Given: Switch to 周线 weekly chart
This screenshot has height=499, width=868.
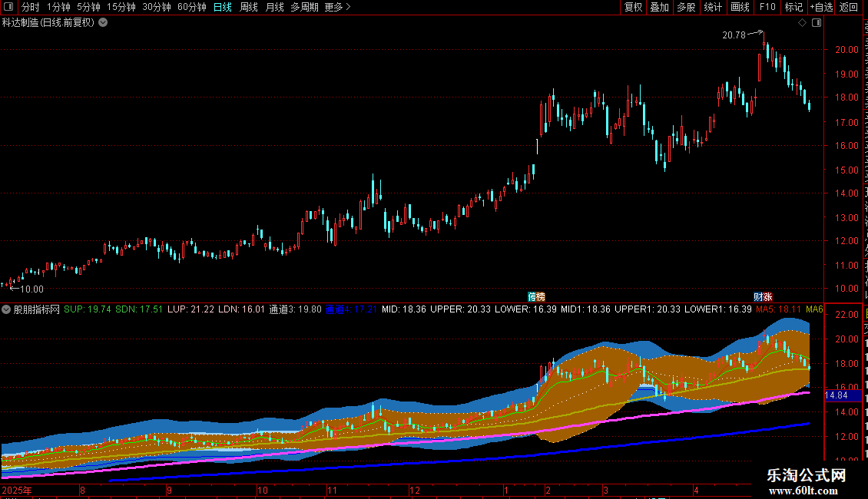Looking at the screenshot, I should point(249,7).
